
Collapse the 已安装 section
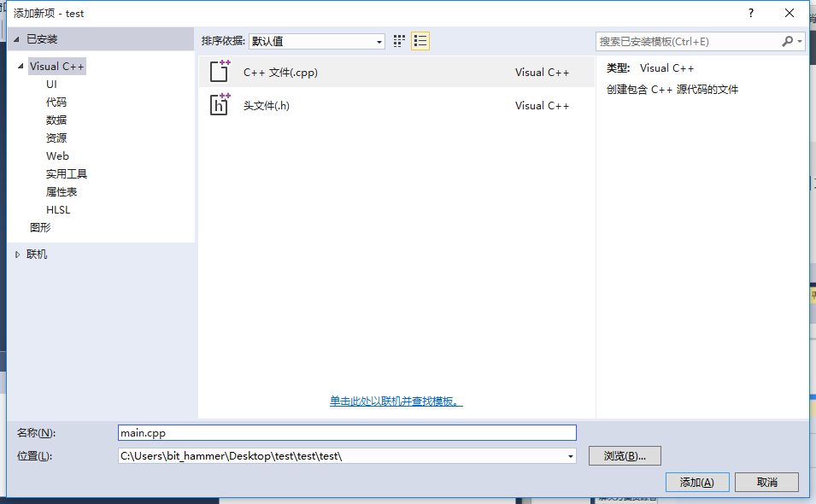[16, 39]
